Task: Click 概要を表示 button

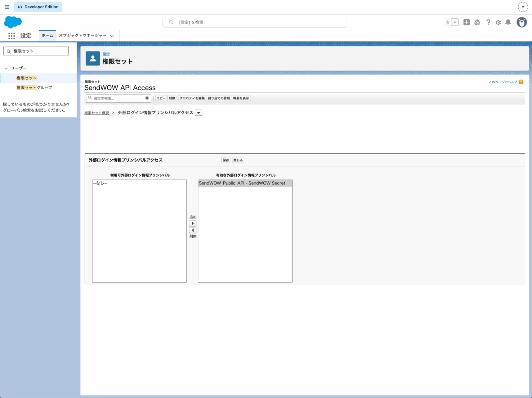Action: pyautogui.click(x=241, y=98)
